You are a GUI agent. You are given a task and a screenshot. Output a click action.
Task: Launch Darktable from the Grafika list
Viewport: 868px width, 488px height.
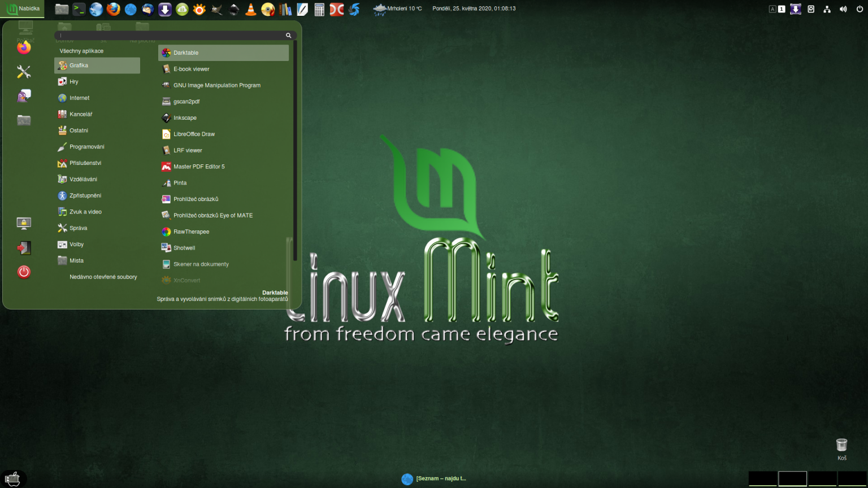tap(185, 53)
